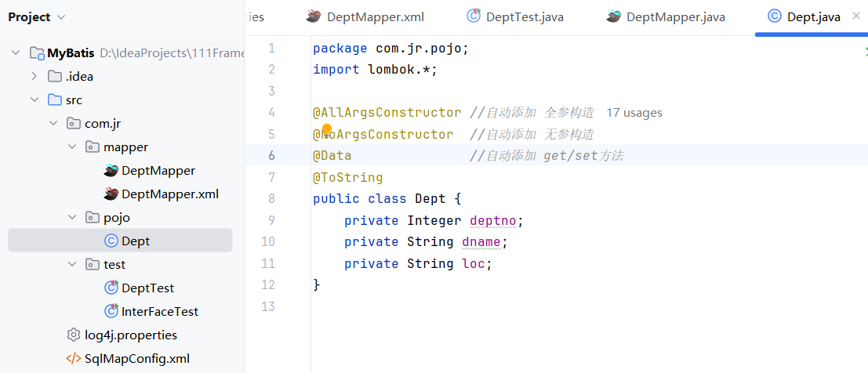Click the '17 usages' inlay hint
The image size is (868, 373).
[x=634, y=113]
